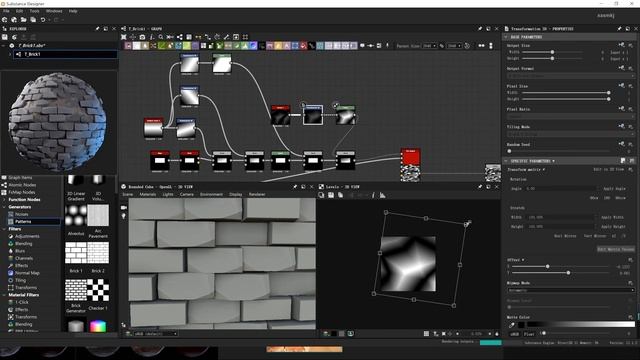The image size is (640, 360).
Task: Select the T_Brick1.sbs package in Explorer
Action: tap(32, 46)
